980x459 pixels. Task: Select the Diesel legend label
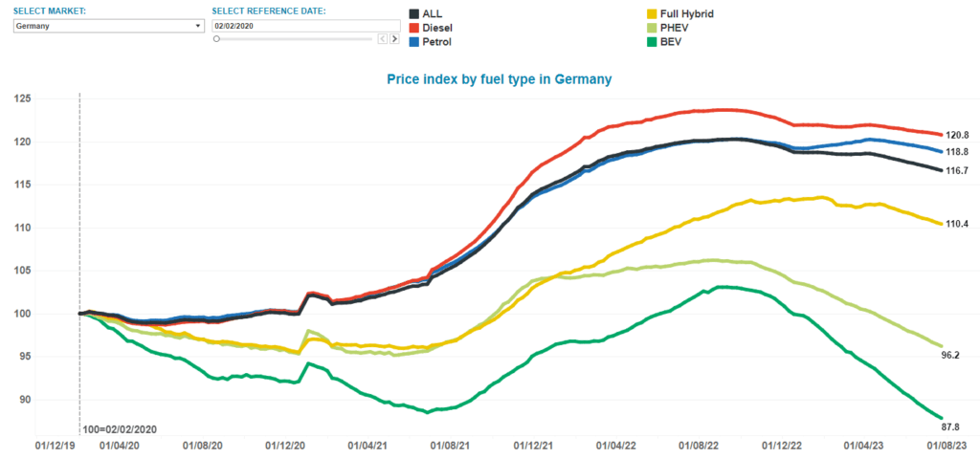point(437,28)
